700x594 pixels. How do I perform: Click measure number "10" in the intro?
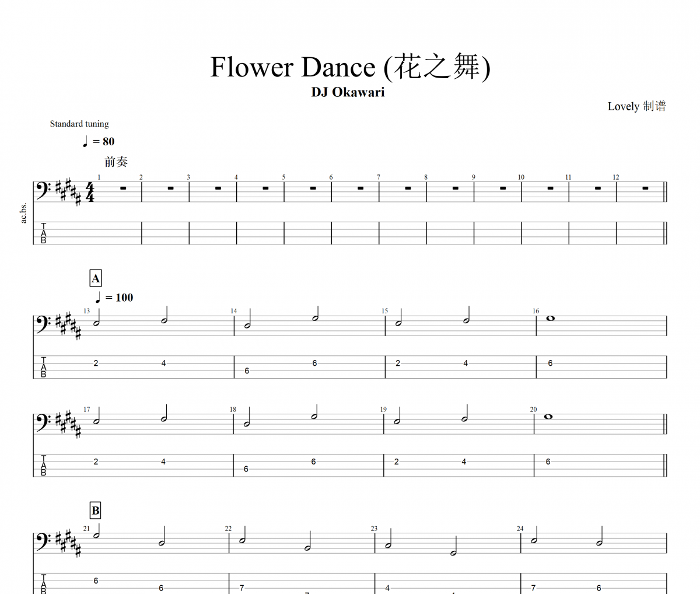coord(521,177)
